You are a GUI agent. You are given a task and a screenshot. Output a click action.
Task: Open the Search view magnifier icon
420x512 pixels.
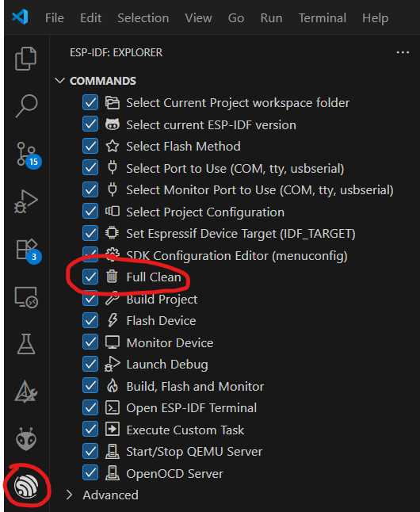click(26, 105)
